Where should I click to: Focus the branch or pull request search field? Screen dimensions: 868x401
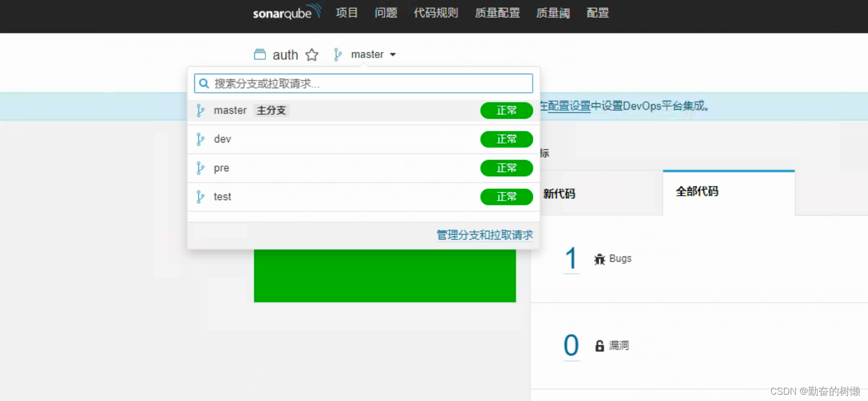(x=363, y=84)
